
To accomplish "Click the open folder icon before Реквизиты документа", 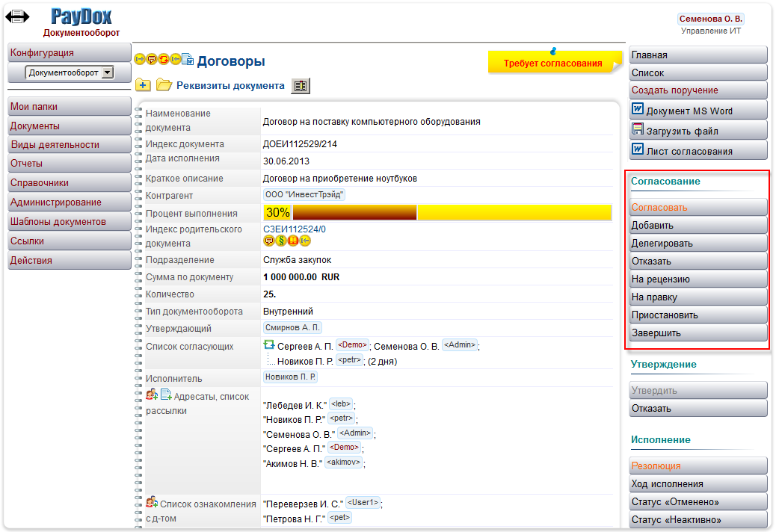I will click(x=164, y=85).
